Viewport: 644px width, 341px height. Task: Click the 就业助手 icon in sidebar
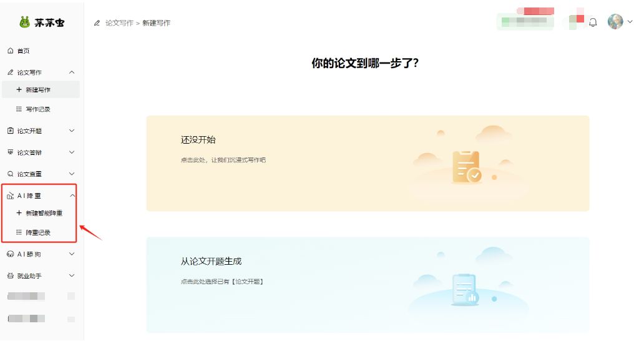click(11, 275)
